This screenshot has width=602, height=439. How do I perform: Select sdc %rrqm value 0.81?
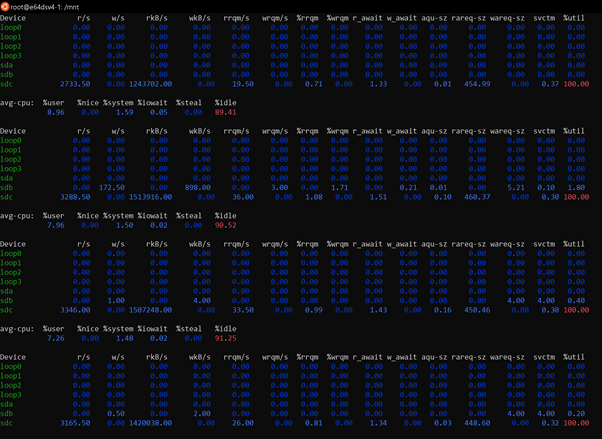point(314,423)
